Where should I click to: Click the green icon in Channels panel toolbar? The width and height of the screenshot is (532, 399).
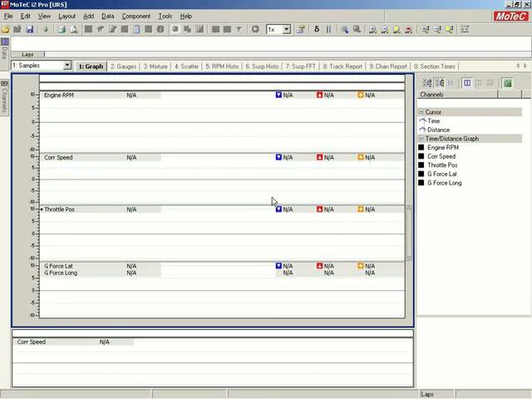coord(508,83)
